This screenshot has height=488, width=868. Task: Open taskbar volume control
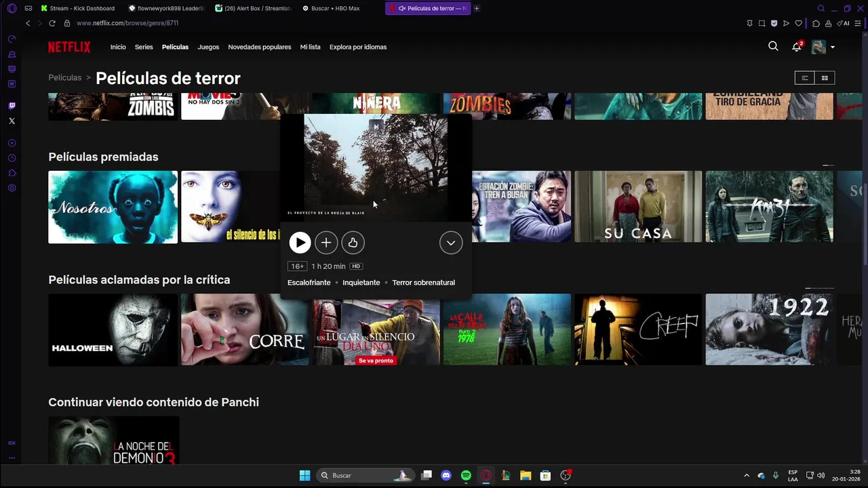click(x=821, y=475)
